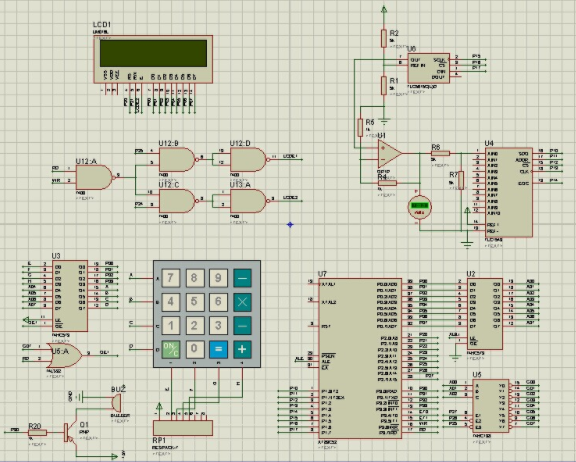Select the U5:A OR gate
This screenshot has width=576, height=462.
[65, 355]
